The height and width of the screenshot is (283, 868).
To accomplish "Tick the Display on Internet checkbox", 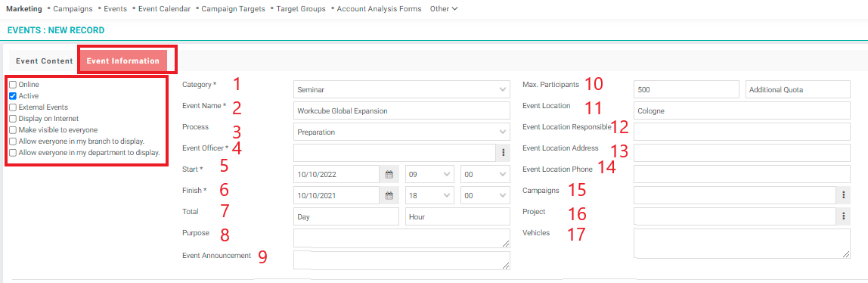I will [13, 119].
